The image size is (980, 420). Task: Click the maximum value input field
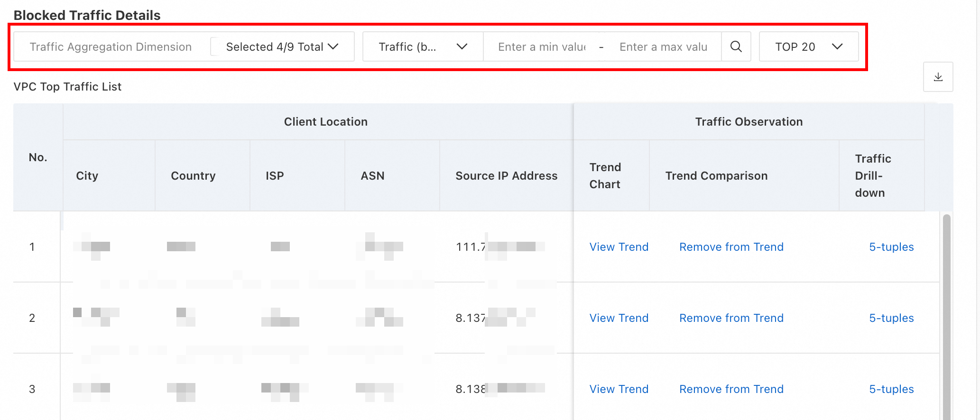[x=663, y=46]
